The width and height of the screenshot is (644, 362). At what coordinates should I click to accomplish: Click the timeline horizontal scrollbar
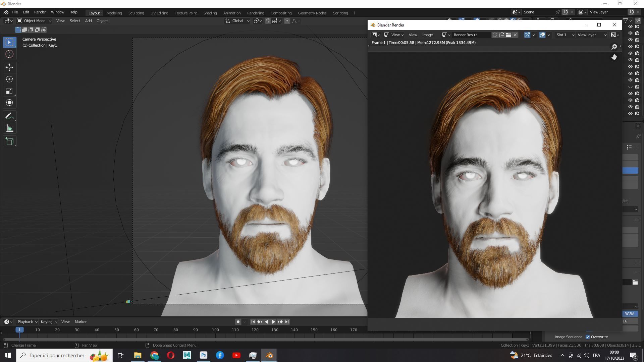pos(266,340)
